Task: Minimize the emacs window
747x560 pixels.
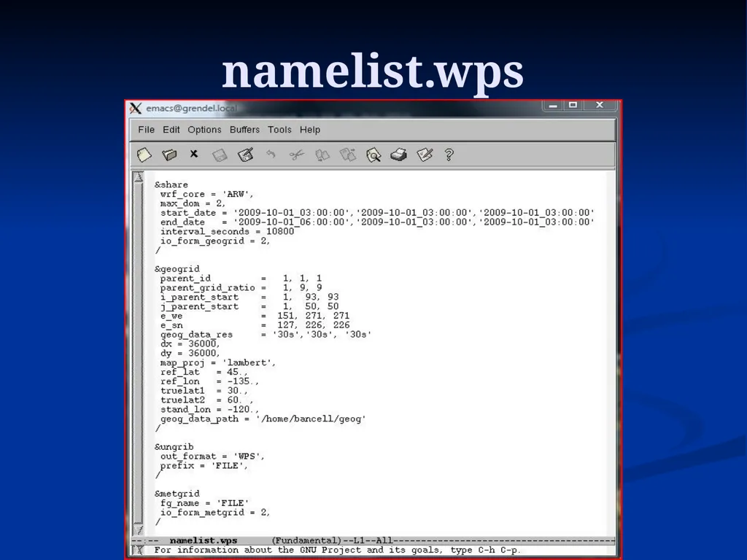Action: (x=553, y=105)
